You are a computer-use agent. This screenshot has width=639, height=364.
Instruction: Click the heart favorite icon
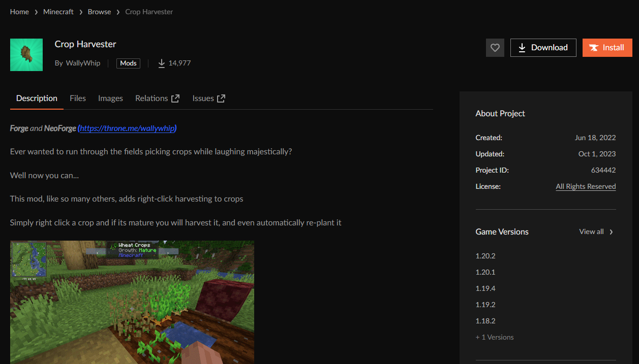coord(495,48)
